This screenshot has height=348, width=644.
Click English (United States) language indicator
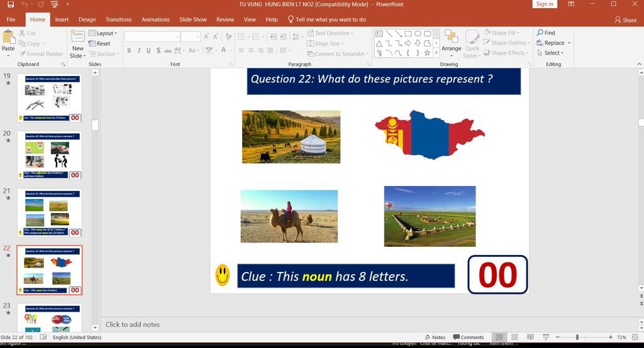(77, 337)
